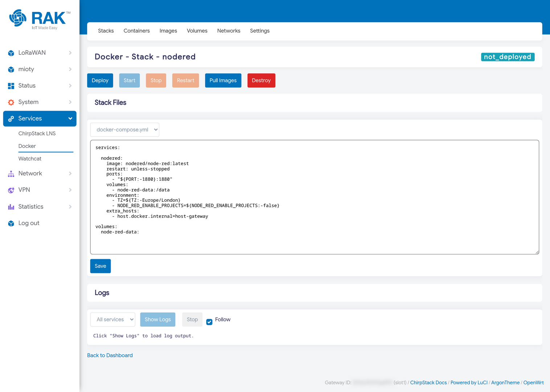
Task: Click the 'Logs' section heading
Action: (x=102, y=293)
